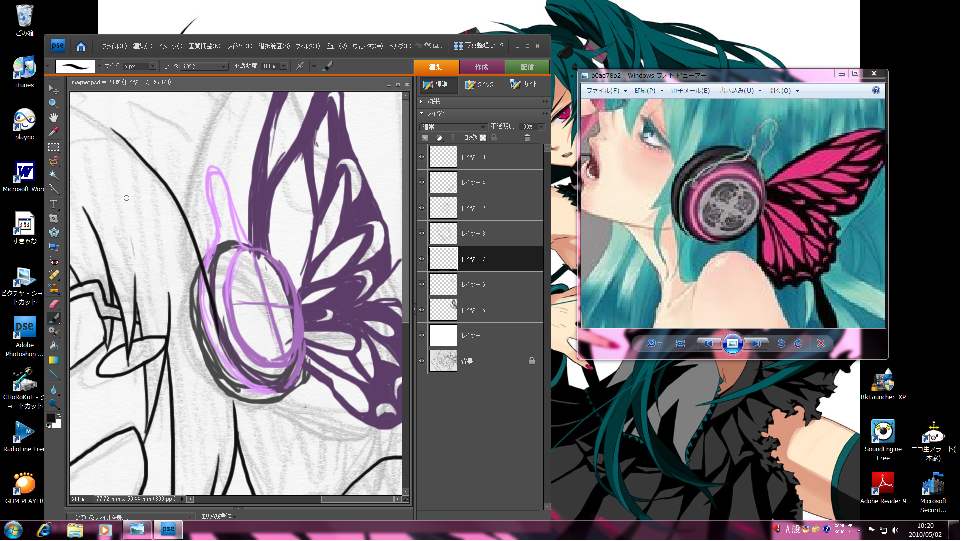
Task: Open ファイル menu in Photoshop Elements
Action: pyautogui.click(x=114, y=46)
